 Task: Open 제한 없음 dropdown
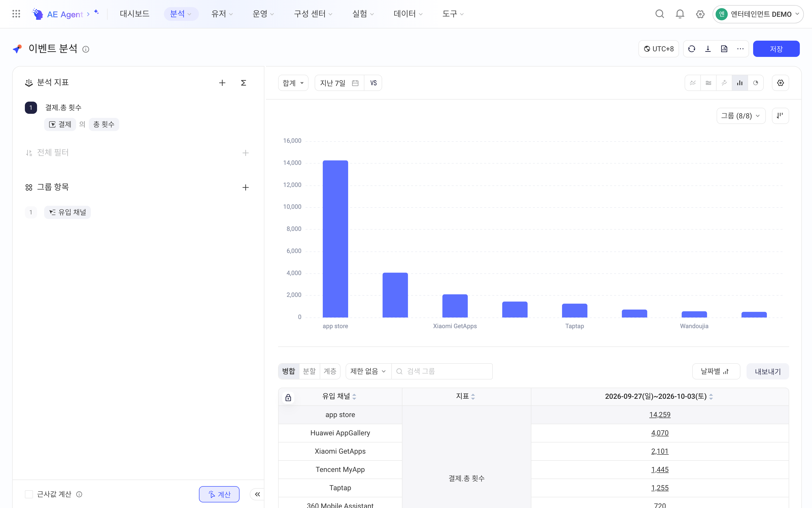(x=368, y=371)
